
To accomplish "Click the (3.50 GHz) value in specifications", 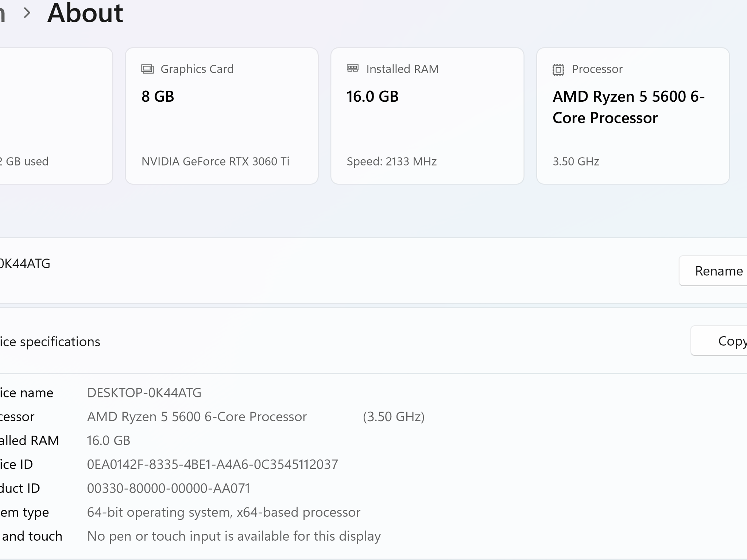I will click(394, 417).
